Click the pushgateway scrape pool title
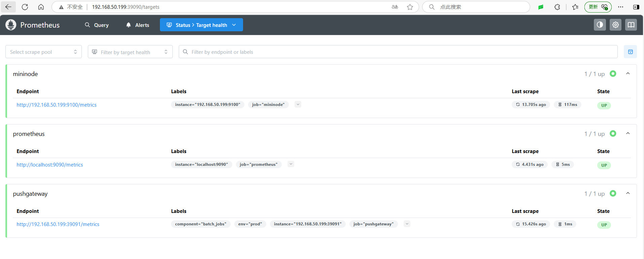 point(30,194)
